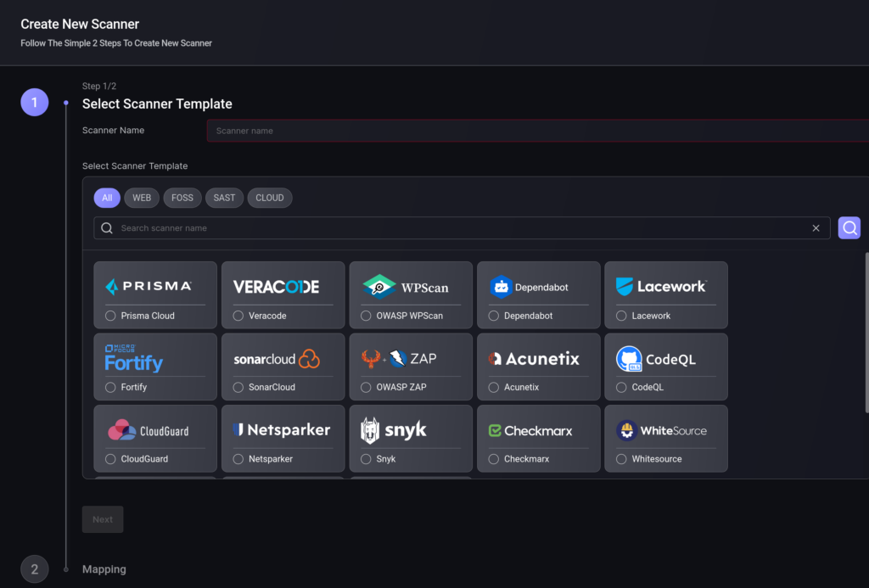This screenshot has width=869, height=588.
Task: Click the Micro Focus Fortify logo
Action: tap(134, 358)
